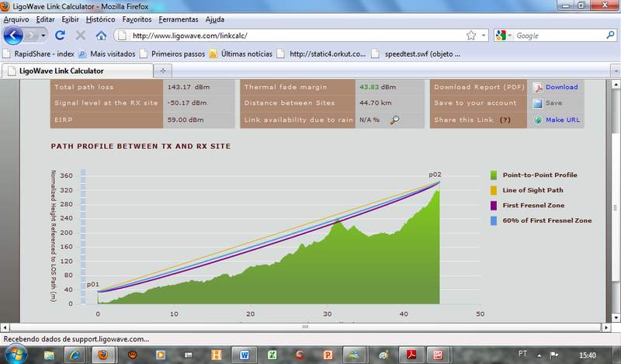Viewport: 621px width, 364px height.
Task: Expand the address bar URL dropdown
Action: coord(484,36)
